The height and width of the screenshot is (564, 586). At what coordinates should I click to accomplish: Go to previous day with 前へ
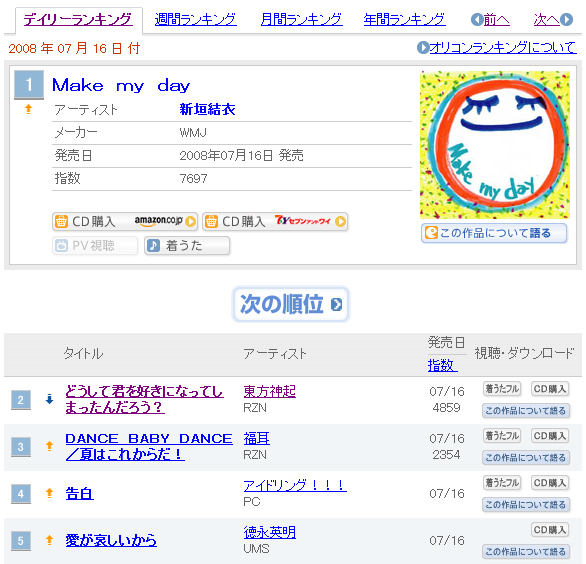pos(497,19)
